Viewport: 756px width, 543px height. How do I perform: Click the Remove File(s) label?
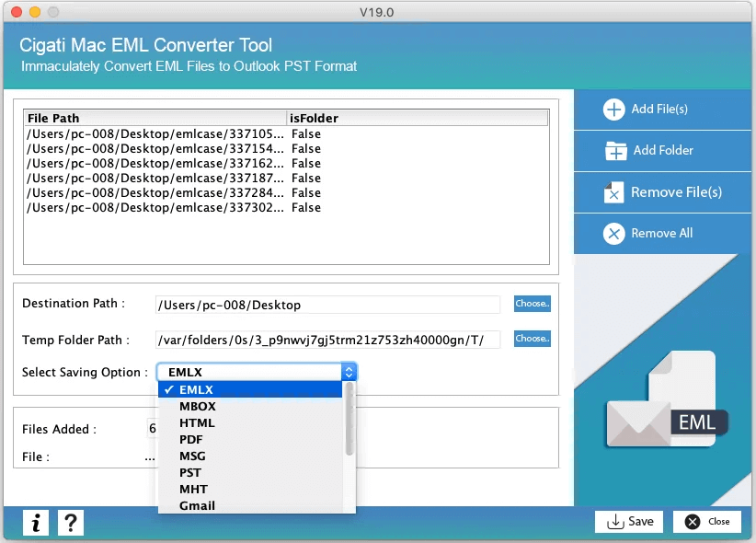pos(677,192)
